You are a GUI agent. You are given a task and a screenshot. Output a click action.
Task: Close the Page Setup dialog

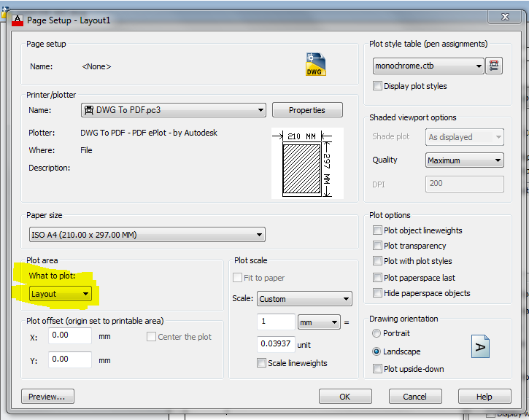[x=505, y=17]
